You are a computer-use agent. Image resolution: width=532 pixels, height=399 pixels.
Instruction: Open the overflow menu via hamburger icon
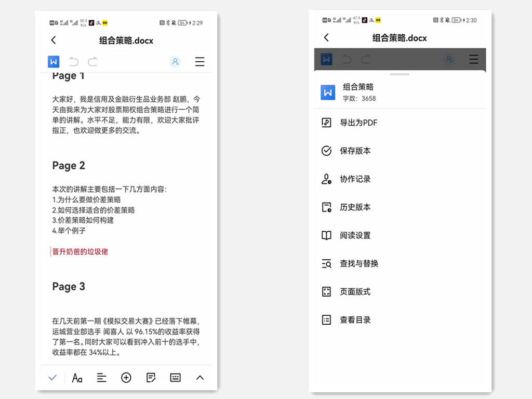200,61
